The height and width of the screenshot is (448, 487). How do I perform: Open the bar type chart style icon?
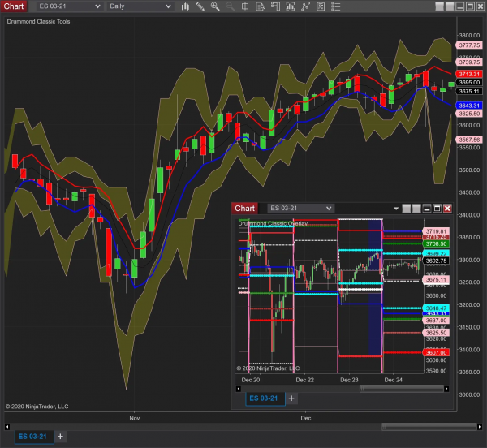[185, 6]
